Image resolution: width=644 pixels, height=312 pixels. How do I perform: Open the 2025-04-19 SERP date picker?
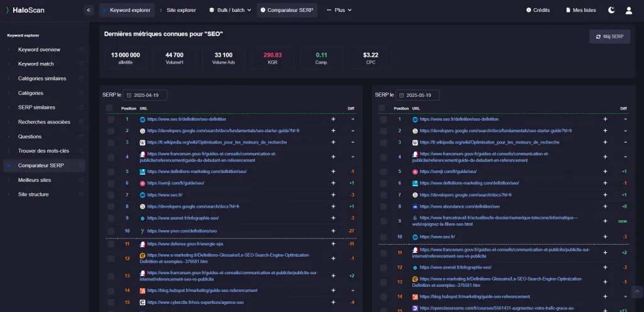click(145, 95)
